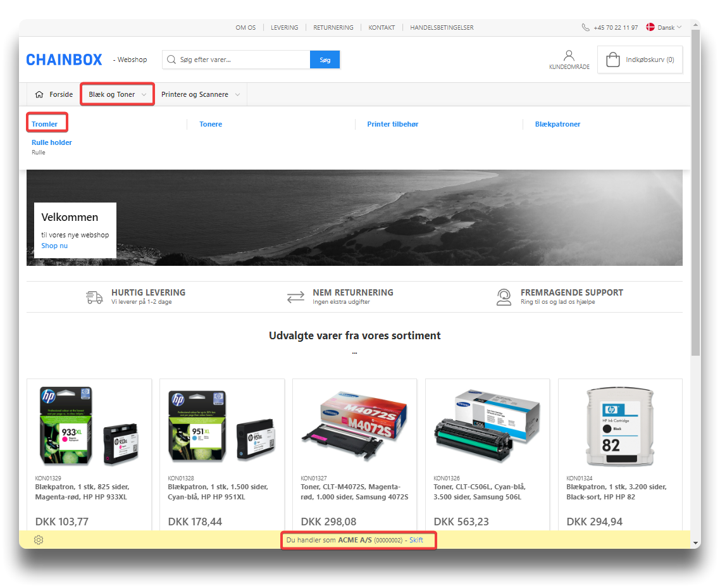Click phone number +45 70 22 11 97
This screenshot has width=720, height=588.
[616, 28]
